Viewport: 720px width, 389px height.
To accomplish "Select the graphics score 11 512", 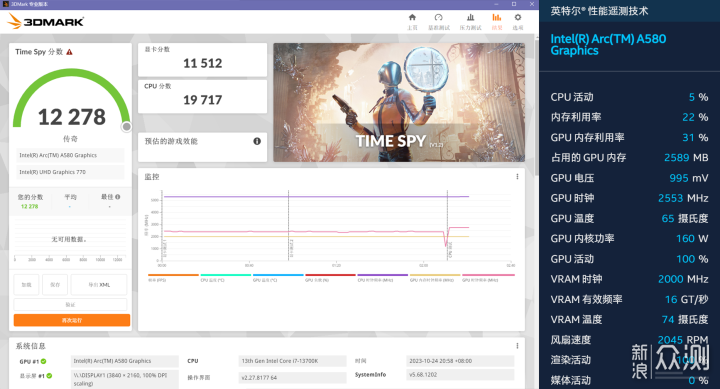I will [x=202, y=63].
